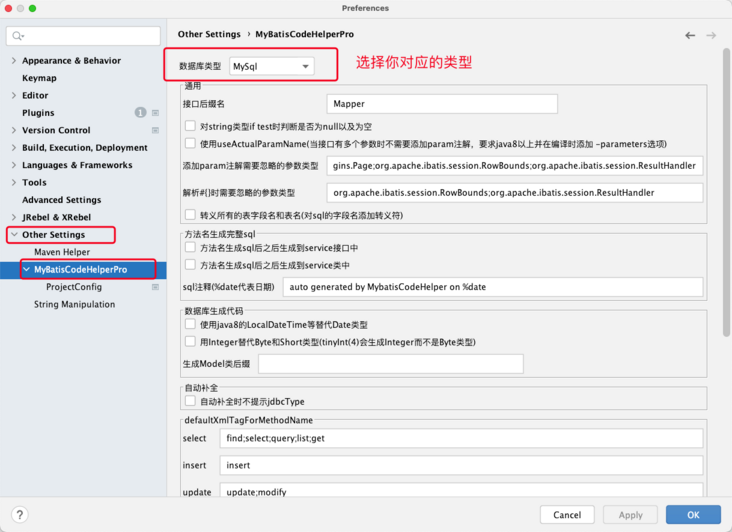Expand the Appearance & Behavior section
732x532 pixels.
click(x=14, y=61)
